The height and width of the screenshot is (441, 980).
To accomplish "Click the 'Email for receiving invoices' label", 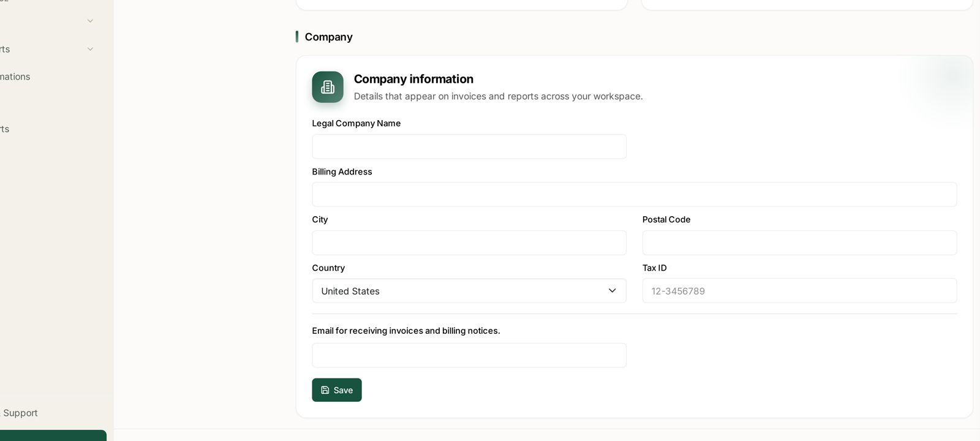I will coord(406,331).
